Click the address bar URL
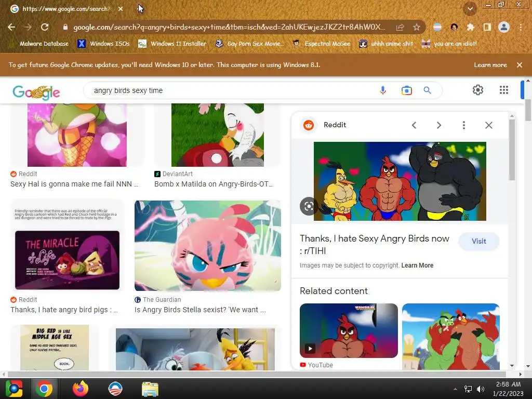 [x=229, y=27]
